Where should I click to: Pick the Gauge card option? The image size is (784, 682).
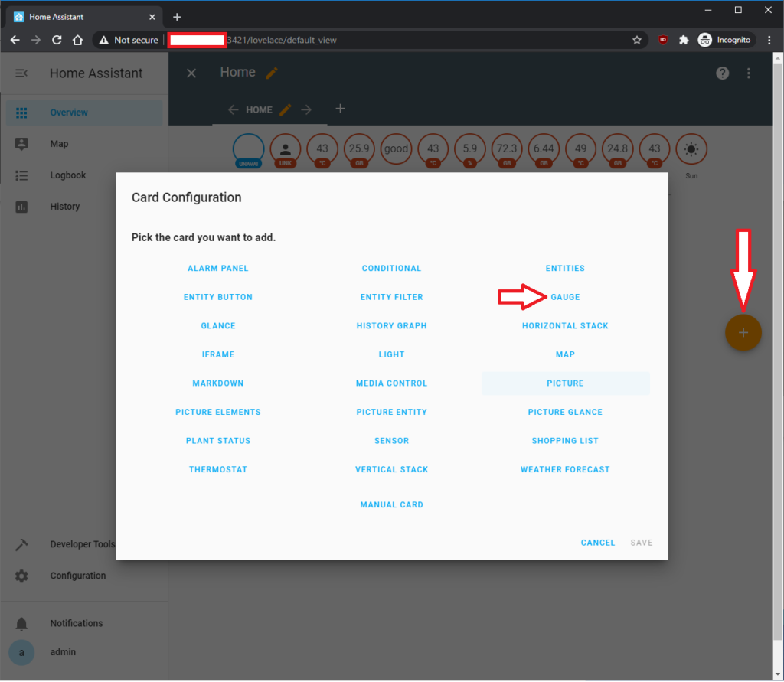(565, 297)
